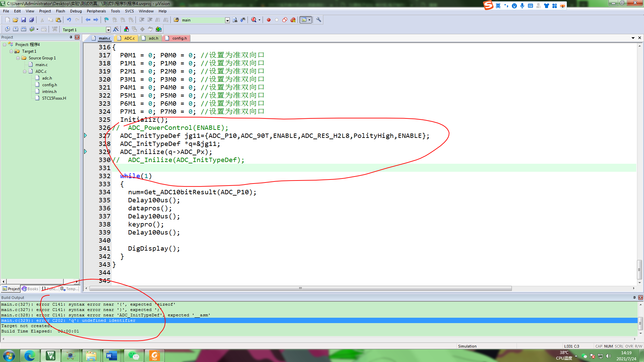Switch to the config.h editor tab
This screenshot has width=644, height=362.
[x=177, y=38]
